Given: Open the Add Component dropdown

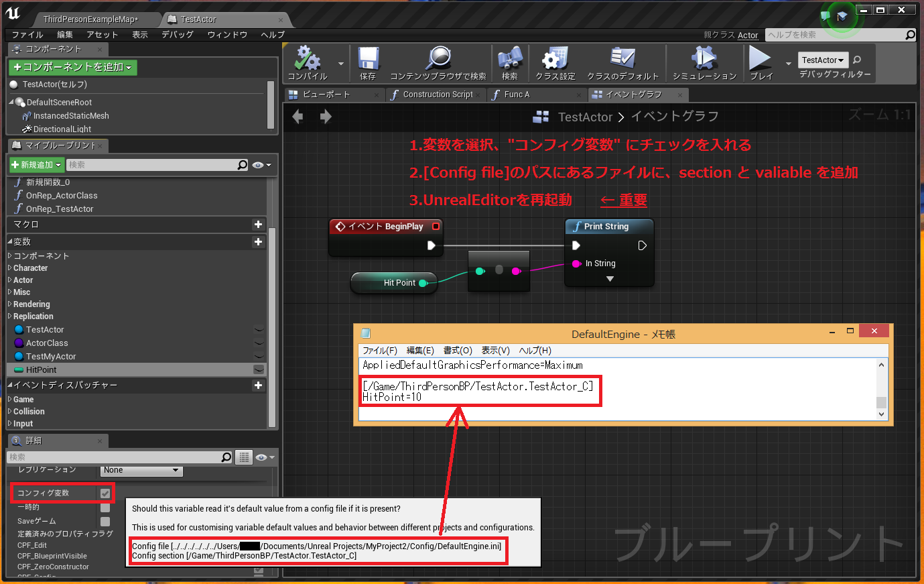Looking at the screenshot, I should (x=73, y=67).
